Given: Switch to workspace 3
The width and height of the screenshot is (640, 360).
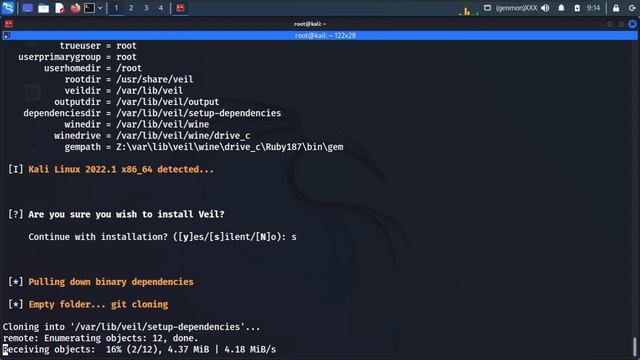Looking at the screenshot, I should point(146,8).
